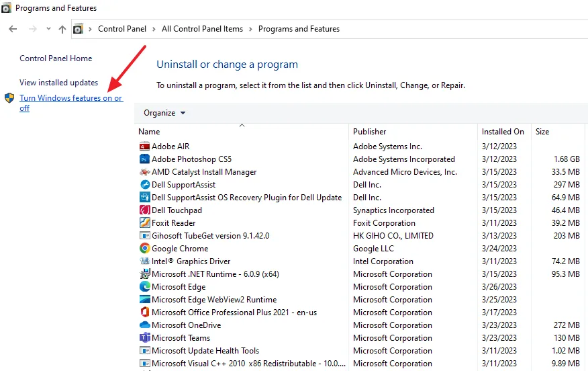Click the Adobe AIR program icon
Image resolution: width=588 pixels, height=371 pixels.
(145, 147)
